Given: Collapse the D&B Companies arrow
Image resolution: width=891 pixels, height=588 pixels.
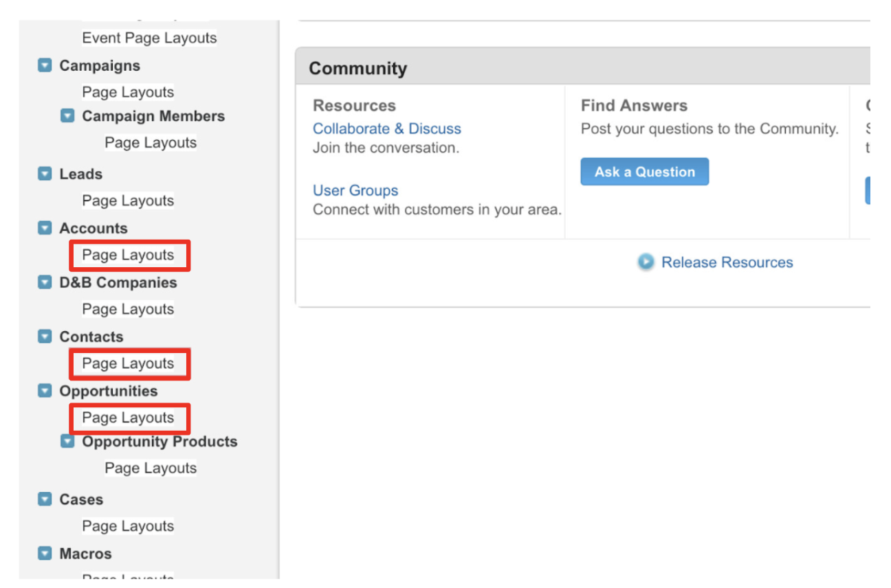Looking at the screenshot, I should 45,282.
